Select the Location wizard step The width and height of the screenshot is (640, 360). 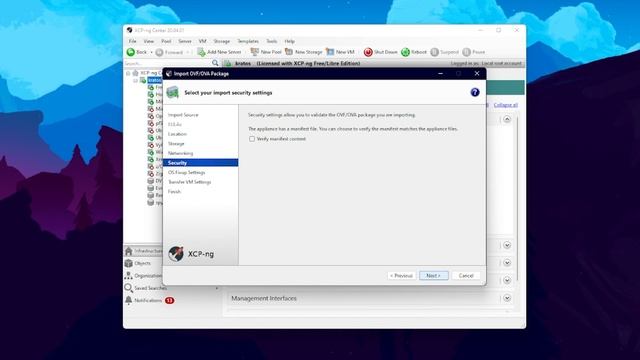tap(178, 134)
